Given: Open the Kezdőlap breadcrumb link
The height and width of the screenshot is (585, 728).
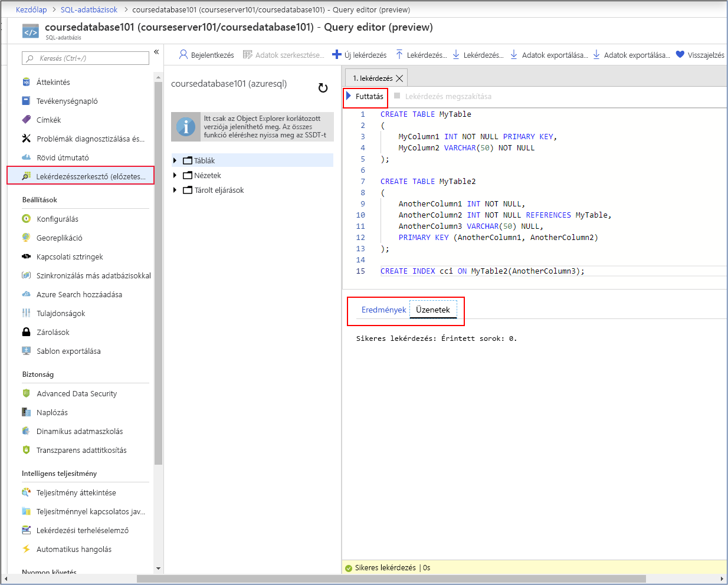Looking at the screenshot, I should coord(31,9).
